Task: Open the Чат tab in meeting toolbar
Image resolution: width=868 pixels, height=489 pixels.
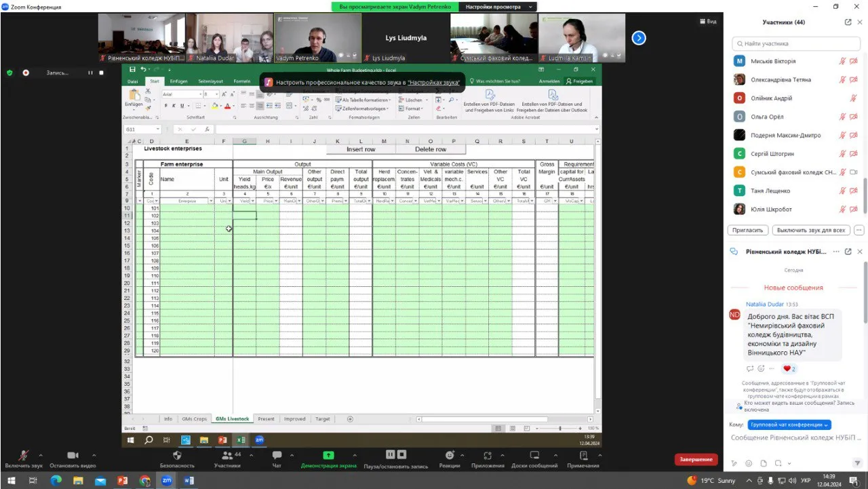Action: [277, 456]
